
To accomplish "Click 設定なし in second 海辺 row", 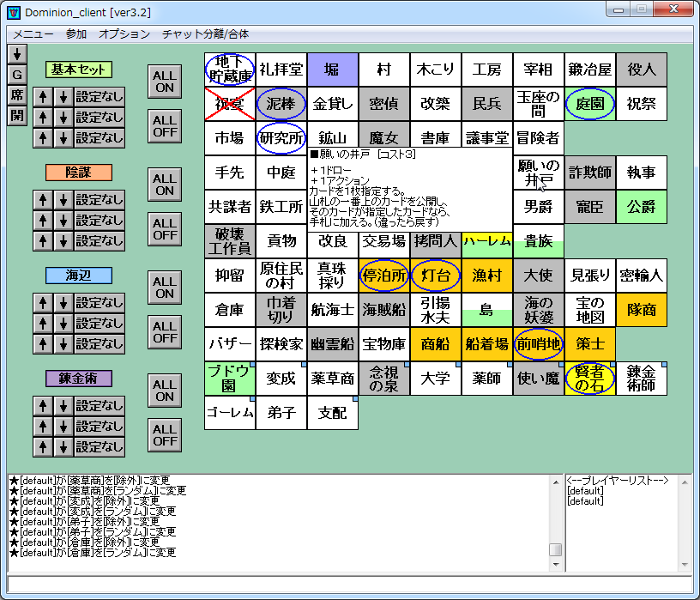I will click(x=100, y=324).
